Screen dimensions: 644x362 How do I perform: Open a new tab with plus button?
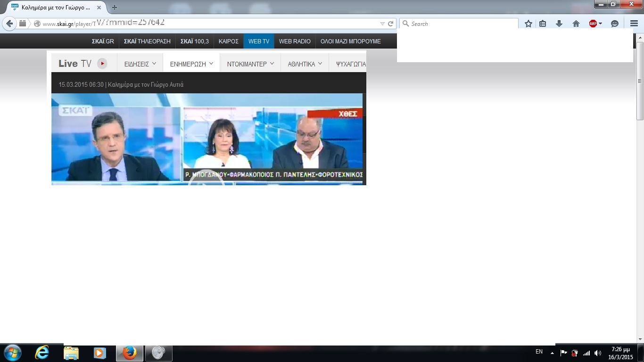(x=114, y=7)
